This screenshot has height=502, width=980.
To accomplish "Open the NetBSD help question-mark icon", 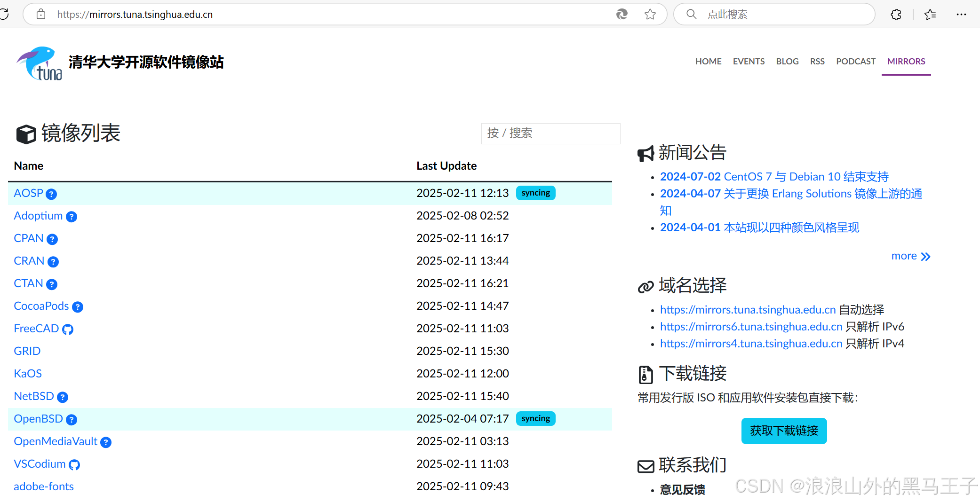I will 63,397.
